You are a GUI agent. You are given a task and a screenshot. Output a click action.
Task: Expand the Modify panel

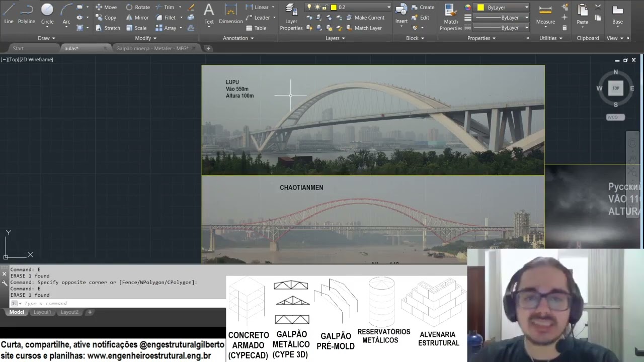tap(146, 38)
